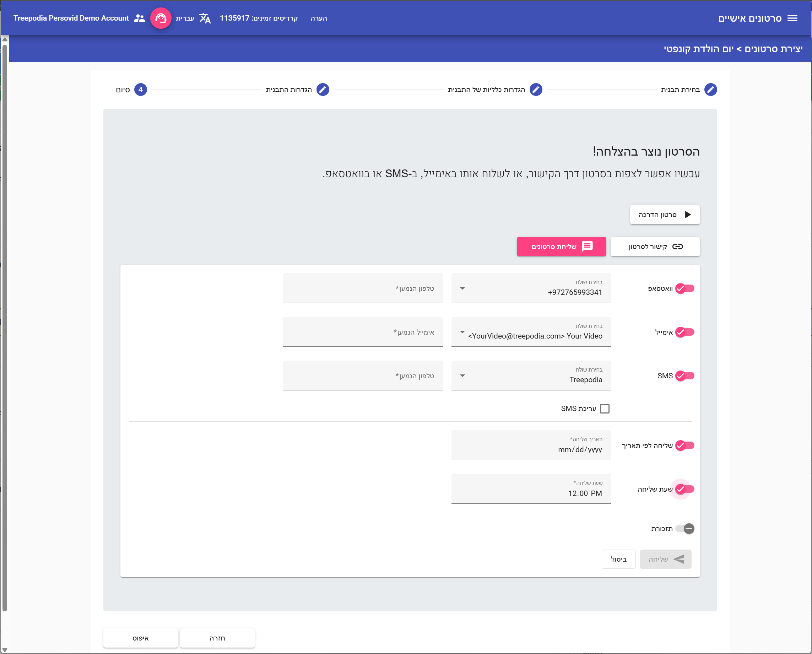This screenshot has height=654, width=812.
Task: Open the hamburger menu next to סרטונים אישיים
Action: [x=792, y=18]
